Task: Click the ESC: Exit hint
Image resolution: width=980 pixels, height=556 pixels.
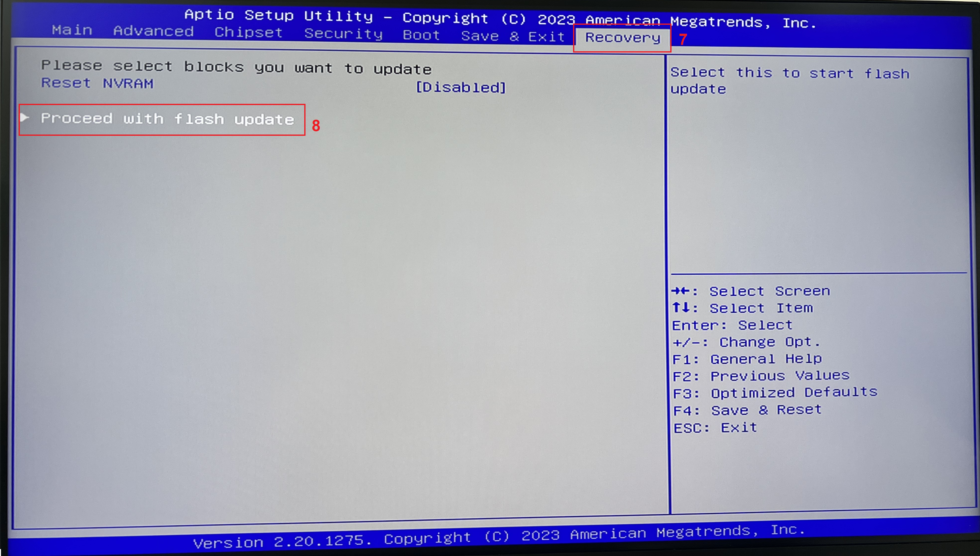Action: [x=715, y=428]
